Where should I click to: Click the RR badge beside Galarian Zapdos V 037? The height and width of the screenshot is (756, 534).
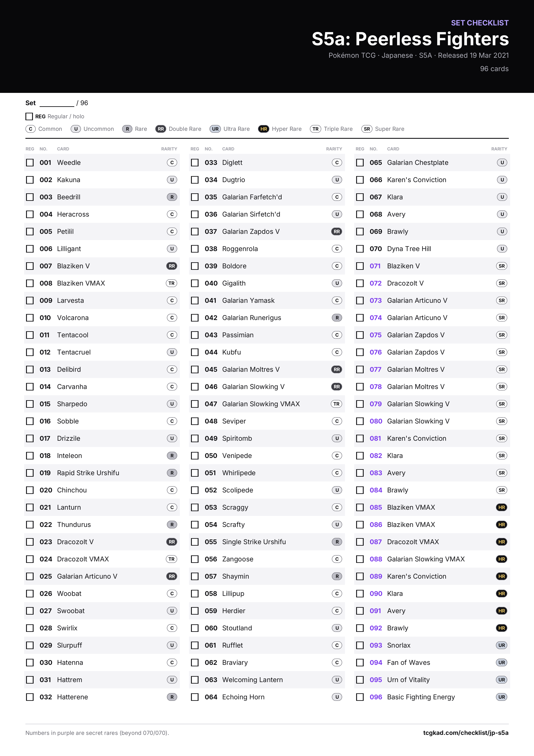click(x=337, y=231)
